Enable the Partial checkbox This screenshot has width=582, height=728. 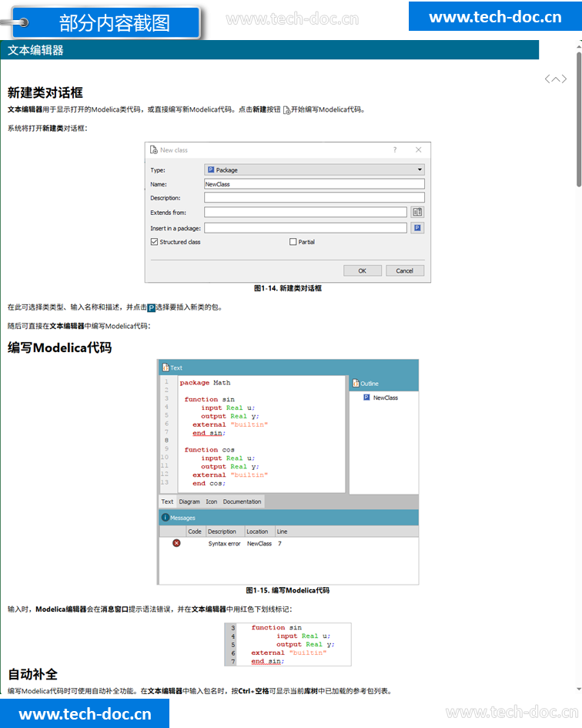[293, 242]
